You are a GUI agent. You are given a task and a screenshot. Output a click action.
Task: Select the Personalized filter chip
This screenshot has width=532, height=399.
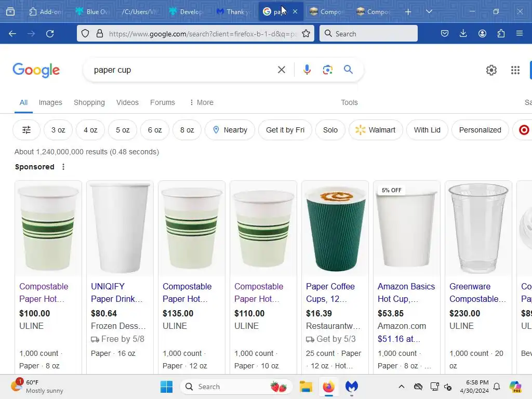click(x=480, y=130)
